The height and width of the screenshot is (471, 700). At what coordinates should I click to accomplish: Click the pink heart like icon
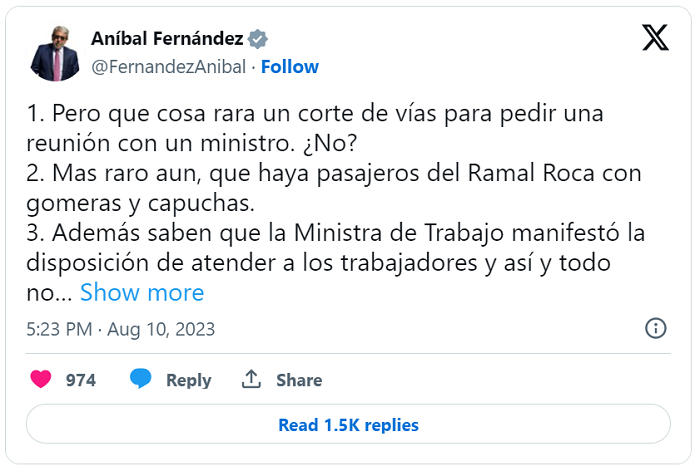tap(41, 379)
